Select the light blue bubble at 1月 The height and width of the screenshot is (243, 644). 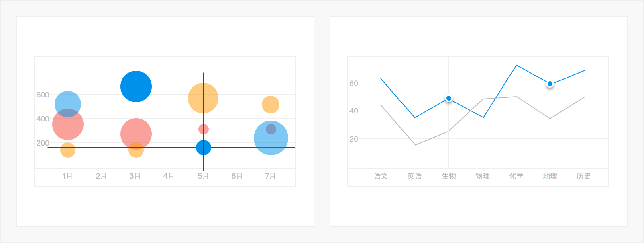coord(68,104)
